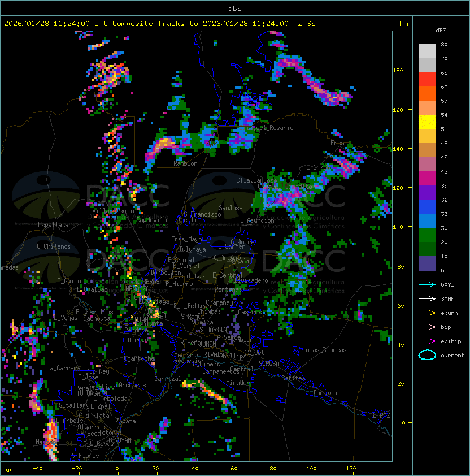Click the x-axis '120' km tick label
Viewport: 470px width, 476px height.
point(351,469)
